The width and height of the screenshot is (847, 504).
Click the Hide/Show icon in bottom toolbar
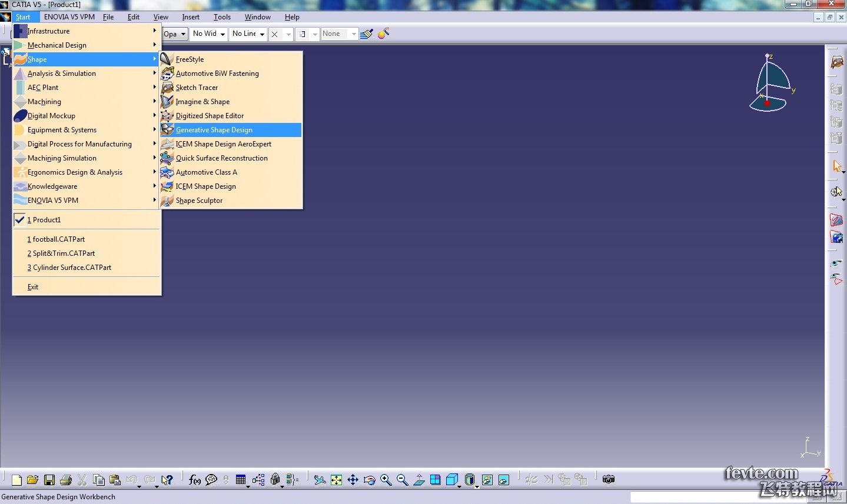click(x=487, y=480)
